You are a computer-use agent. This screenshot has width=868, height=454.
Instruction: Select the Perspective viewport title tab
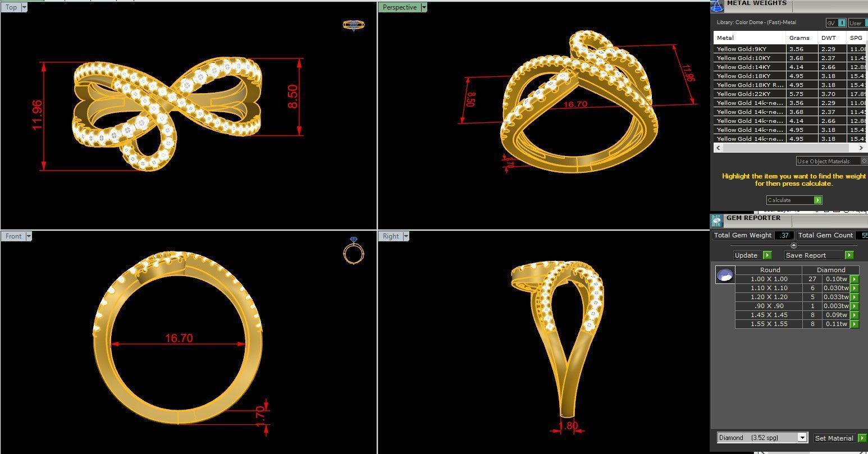(x=400, y=7)
